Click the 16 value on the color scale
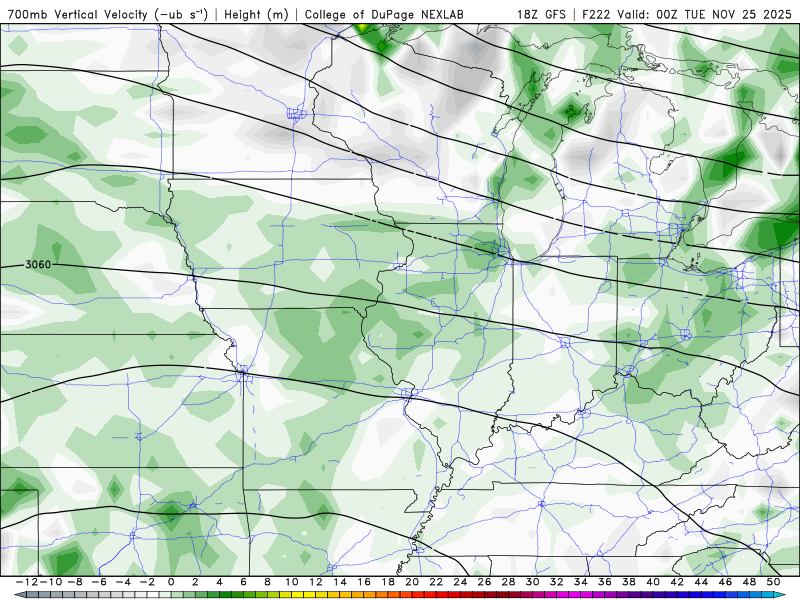The image size is (800, 600). (364, 582)
